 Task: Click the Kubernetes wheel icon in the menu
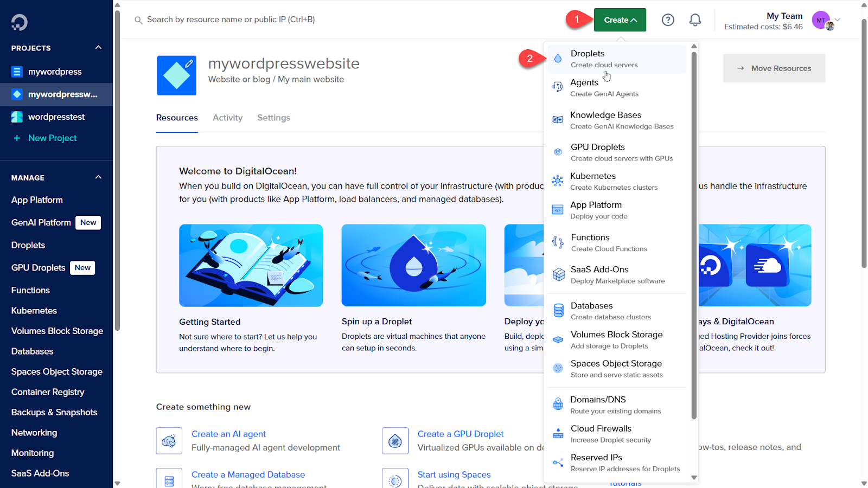[558, 181]
